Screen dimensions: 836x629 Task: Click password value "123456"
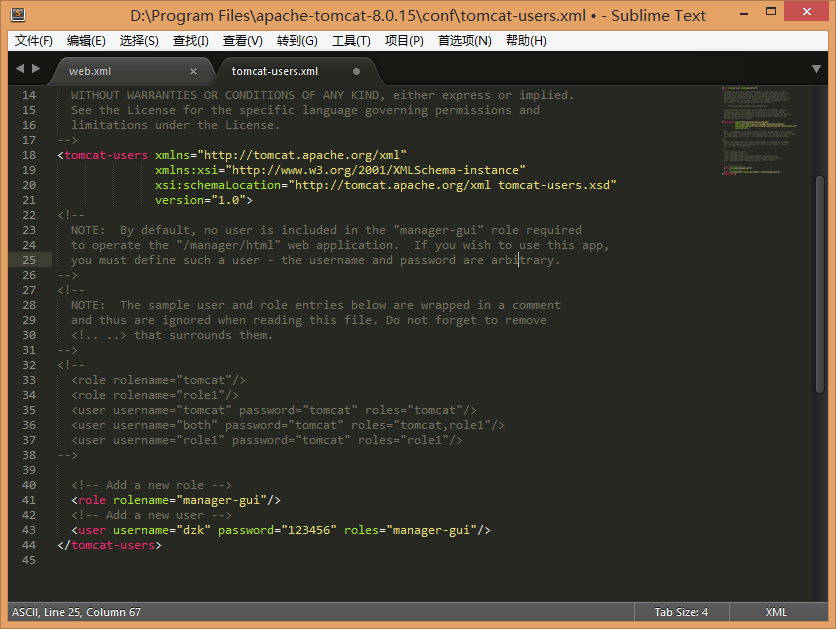point(309,530)
